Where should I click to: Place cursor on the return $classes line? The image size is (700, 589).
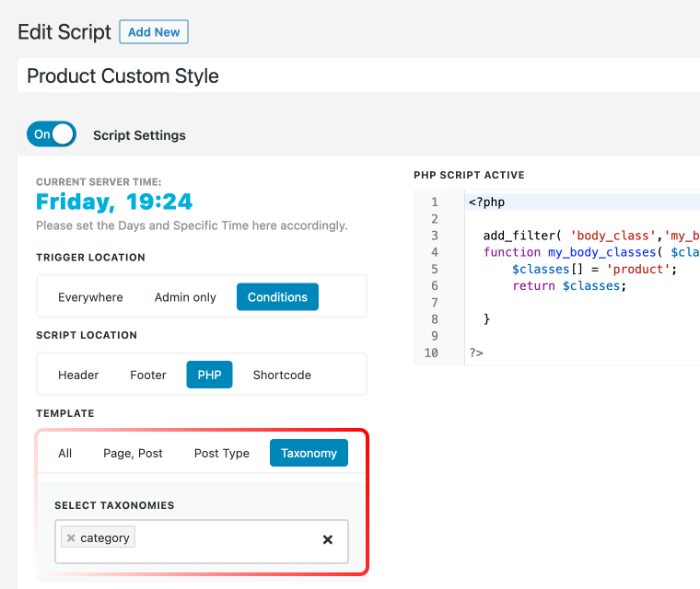(569, 286)
